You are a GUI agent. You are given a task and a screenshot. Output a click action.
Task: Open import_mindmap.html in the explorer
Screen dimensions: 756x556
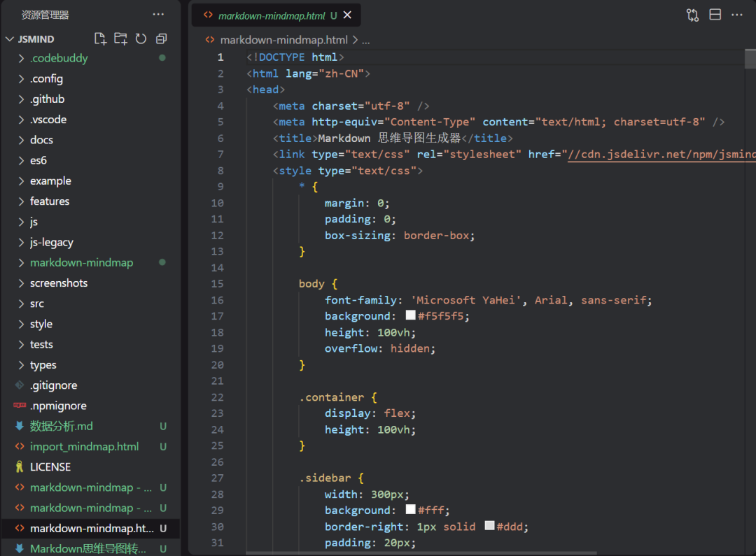pyautogui.click(x=84, y=446)
